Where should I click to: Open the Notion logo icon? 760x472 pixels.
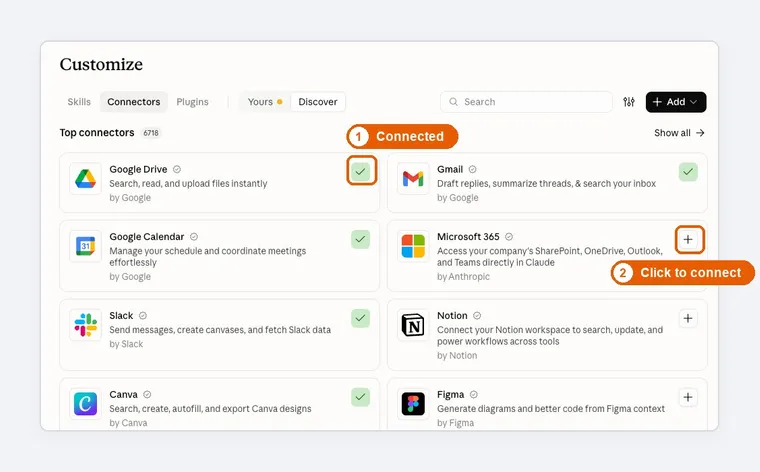click(413, 325)
